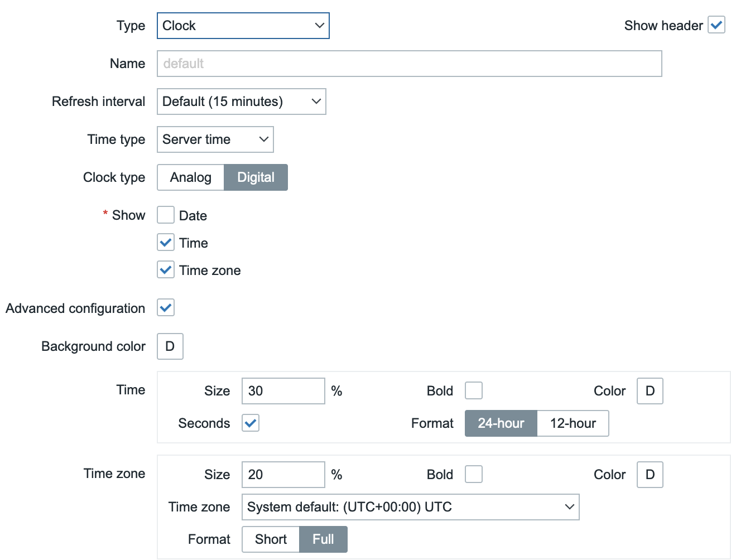
Task: Open the Time color picker swatch
Action: pyautogui.click(x=650, y=391)
